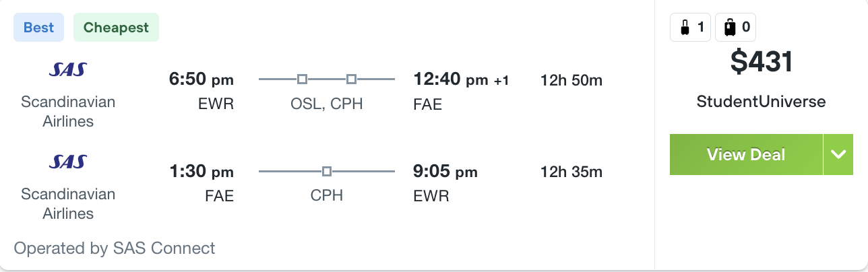This screenshot has height=272, width=868.
Task: Select the Best badge
Action: pos(39,28)
